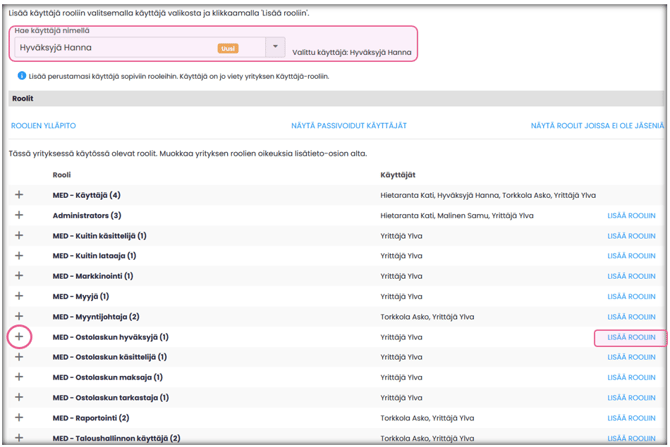
Task: Expand the Administrators role with plus icon
Action: click(x=19, y=215)
